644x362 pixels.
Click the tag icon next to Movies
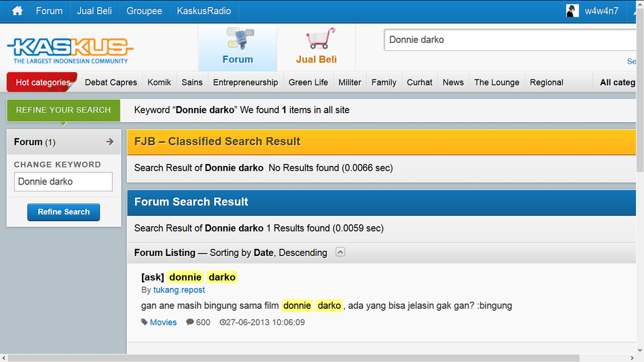click(x=144, y=322)
